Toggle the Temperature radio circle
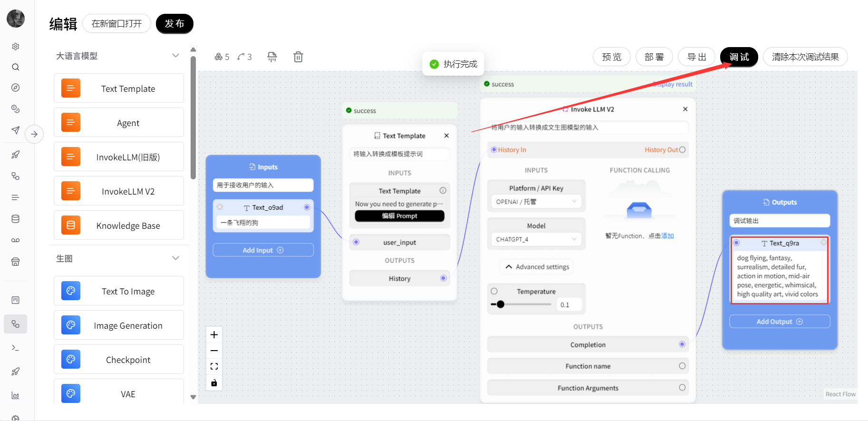868x421 pixels. [x=494, y=291]
